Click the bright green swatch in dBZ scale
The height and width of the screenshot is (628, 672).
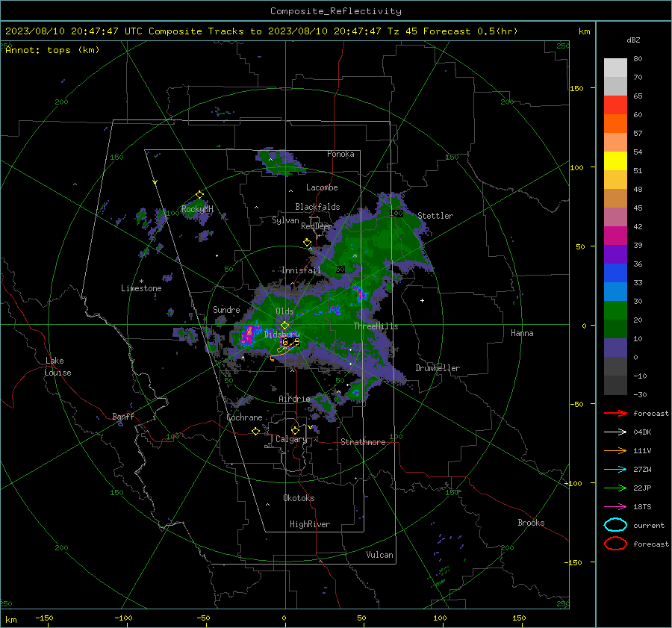pos(615,310)
